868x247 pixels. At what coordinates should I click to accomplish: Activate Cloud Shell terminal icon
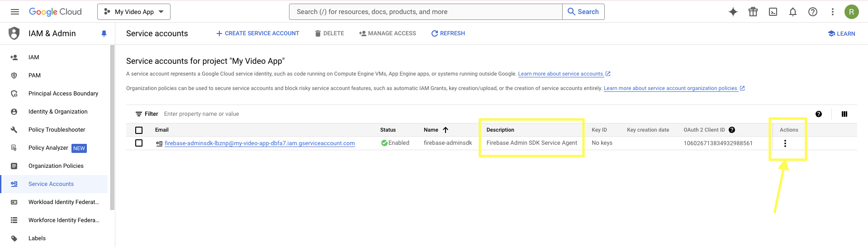tap(773, 12)
